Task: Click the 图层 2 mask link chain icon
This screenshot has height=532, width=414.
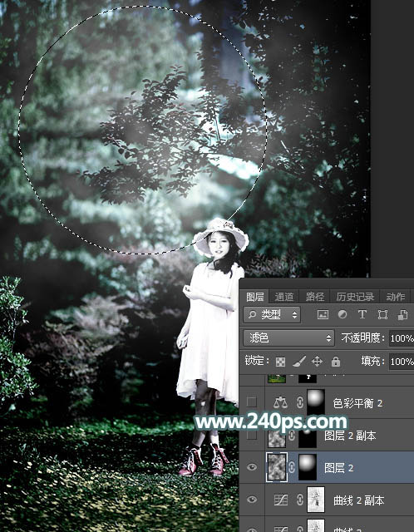Action: click(292, 467)
